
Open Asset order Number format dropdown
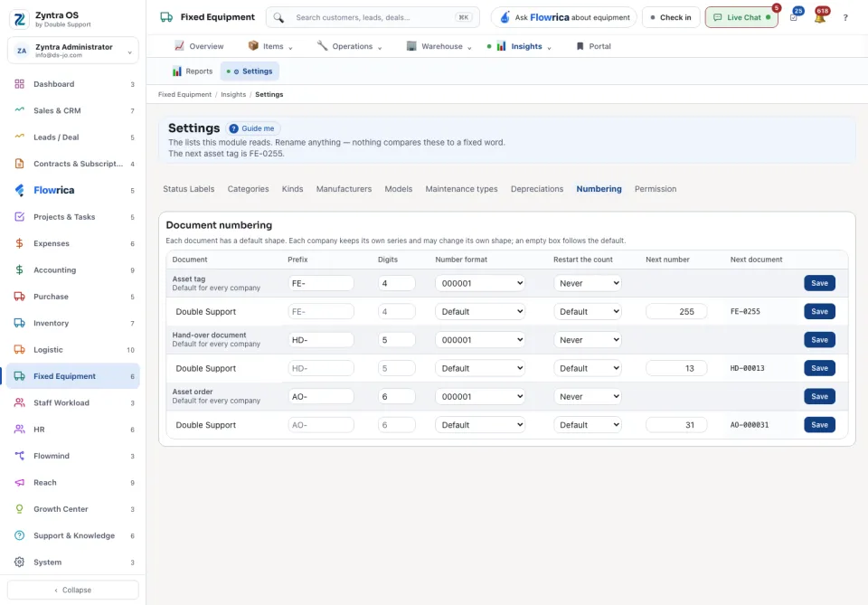click(480, 396)
